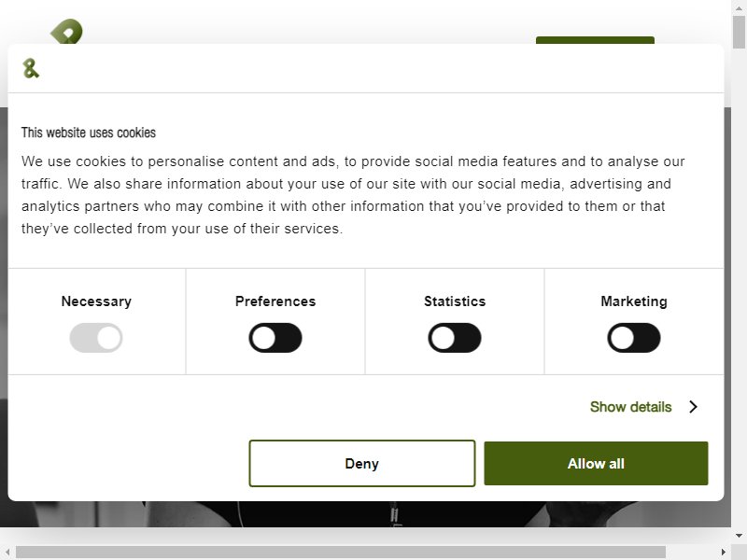Click the Preferences category label

pyautogui.click(x=275, y=301)
